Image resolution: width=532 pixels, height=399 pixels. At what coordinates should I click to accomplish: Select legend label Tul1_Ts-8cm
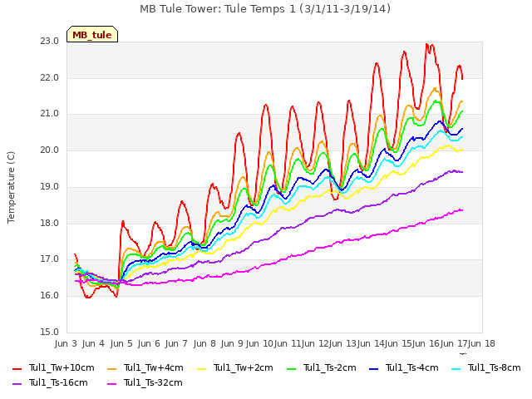coord(494,367)
